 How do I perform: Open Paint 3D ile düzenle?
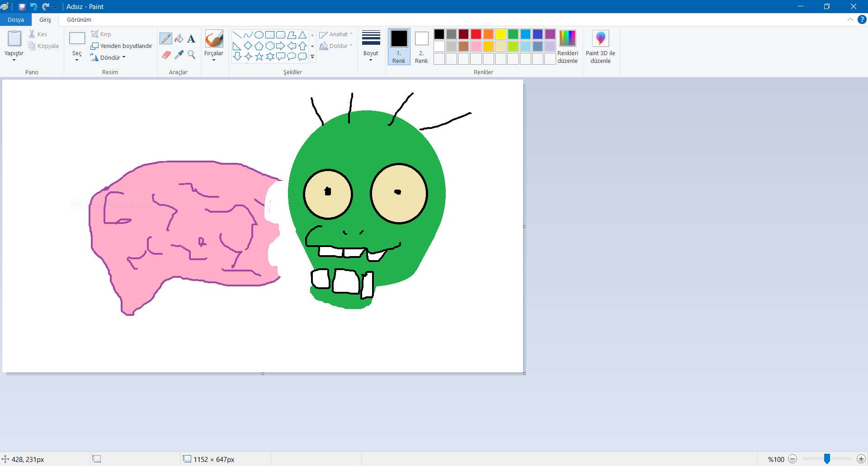point(600,47)
